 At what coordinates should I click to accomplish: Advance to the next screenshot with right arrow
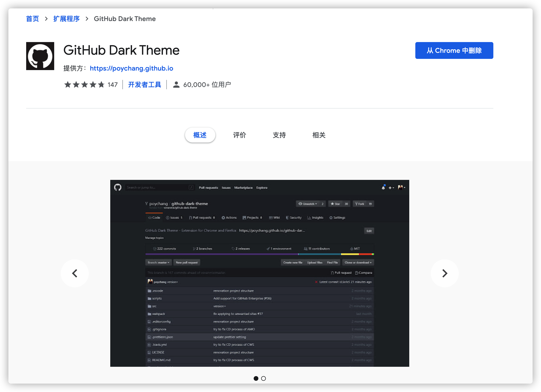pyautogui.click(x=444, y=273)
